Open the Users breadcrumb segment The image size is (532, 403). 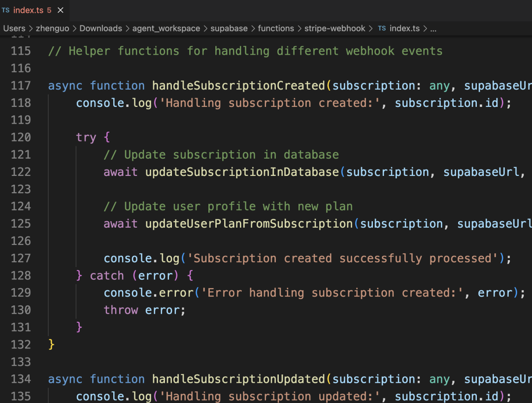point(14,29)
